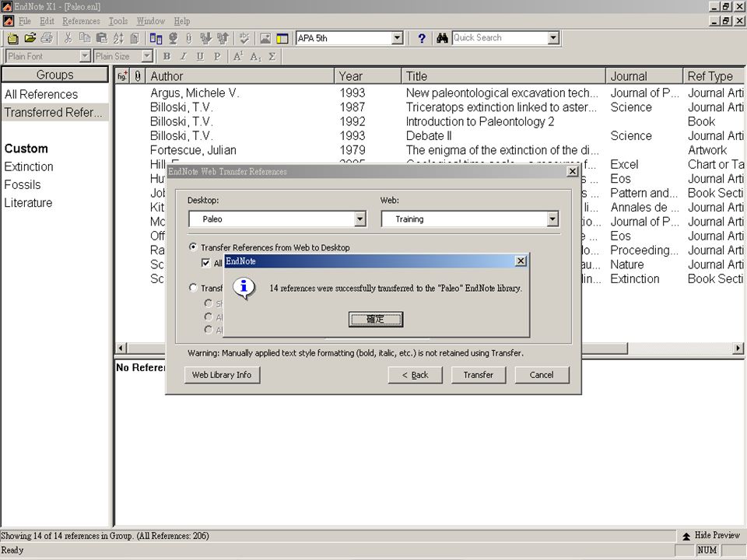The width and height of the screenshot is (747, 560).
Task: Click the EndNote Web transfer icon
Action: (156, 38)
